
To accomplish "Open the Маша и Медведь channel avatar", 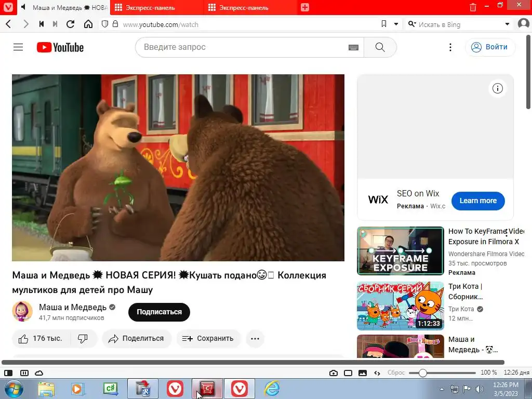I will (22, 311).
